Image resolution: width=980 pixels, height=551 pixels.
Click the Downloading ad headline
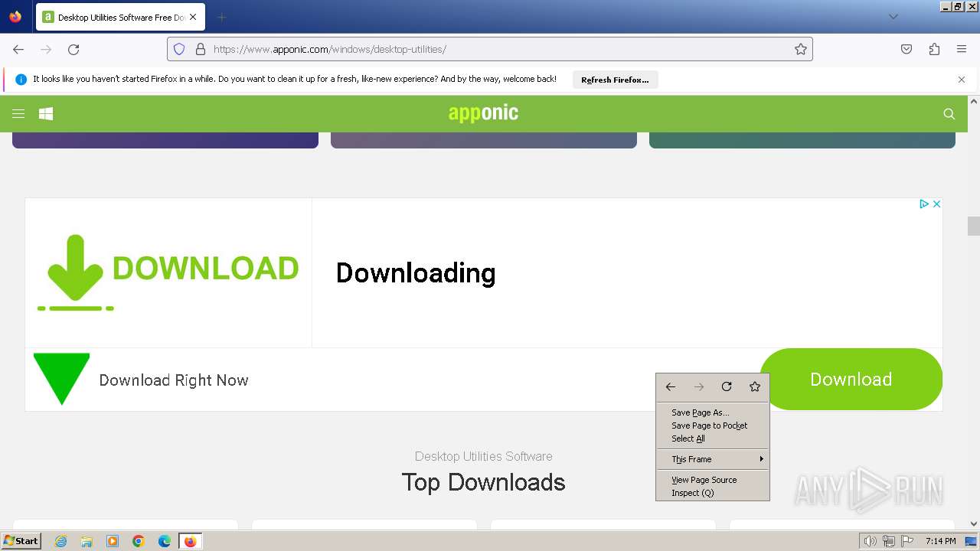pos(416,273)
